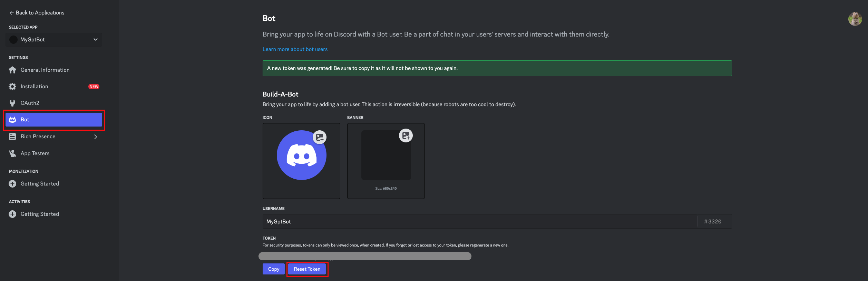
Task: Click the upload image icon on banner
Action: click(x=406, y=136)
